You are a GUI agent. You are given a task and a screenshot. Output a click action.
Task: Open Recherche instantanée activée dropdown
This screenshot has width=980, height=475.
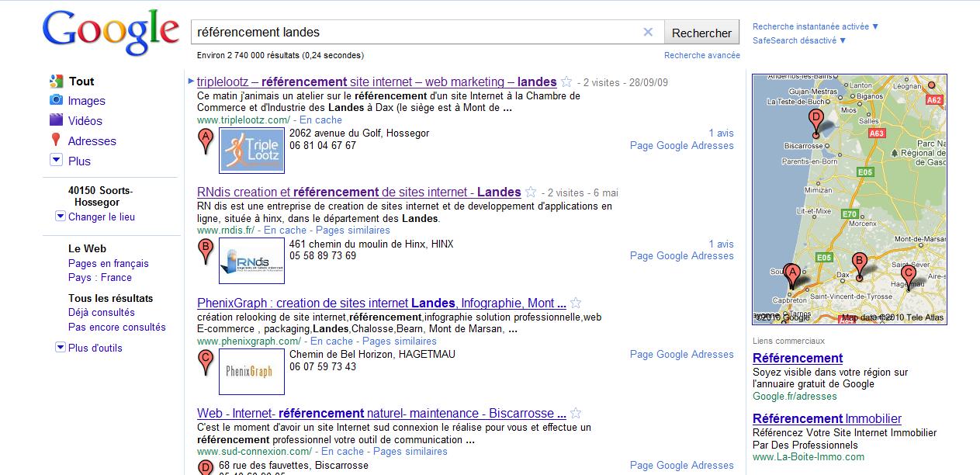816,26
